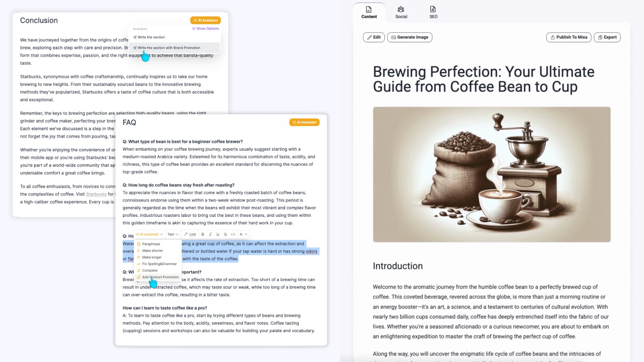644x362 pixels.
Task: Click the Link tool in toolbar
Action: point(190,234)
